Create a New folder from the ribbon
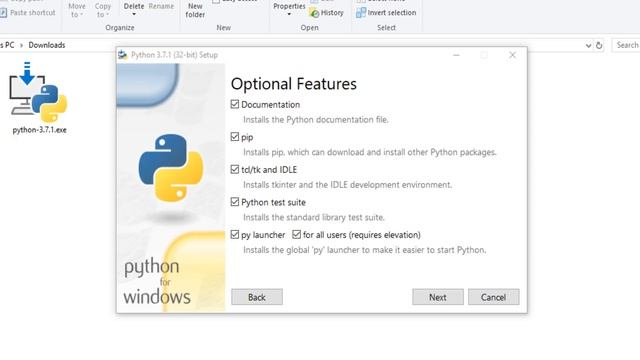 pyautogui.click(x=195, y=11)
